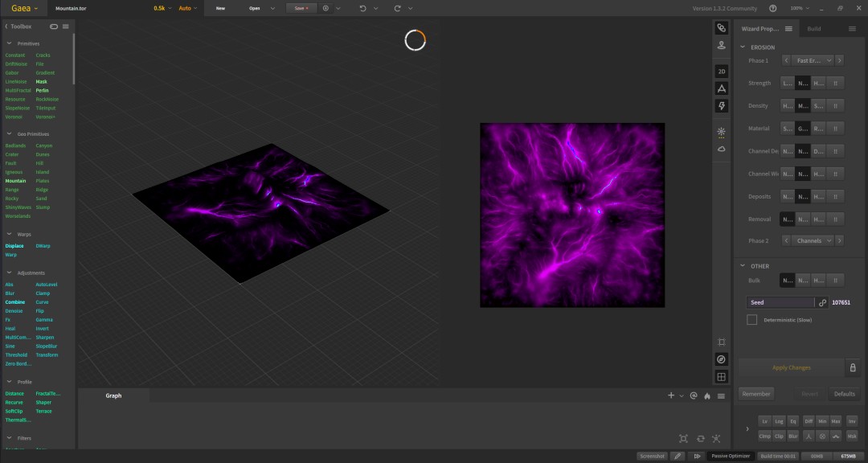Click the grid layout icon
Viewport: 868px width, 463px height.
pyautogui.click(x=721, y=377)
